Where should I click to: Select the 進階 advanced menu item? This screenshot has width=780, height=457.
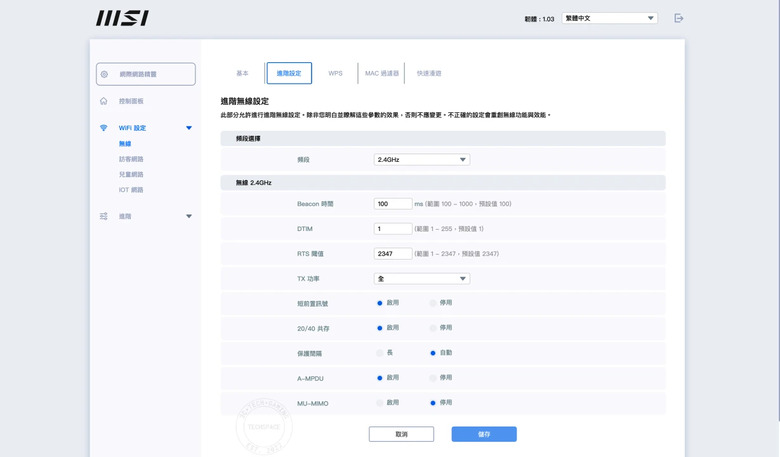[x=125, y=216]
